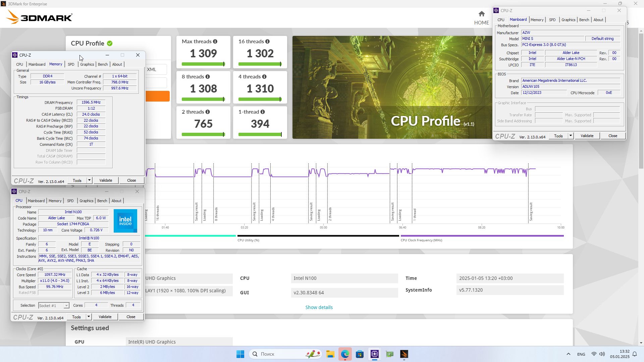The image size is (644, 362).
Task: Switch to CPU tab in Mainboard CPU-Z window
Action: click(x=501, y=20)
